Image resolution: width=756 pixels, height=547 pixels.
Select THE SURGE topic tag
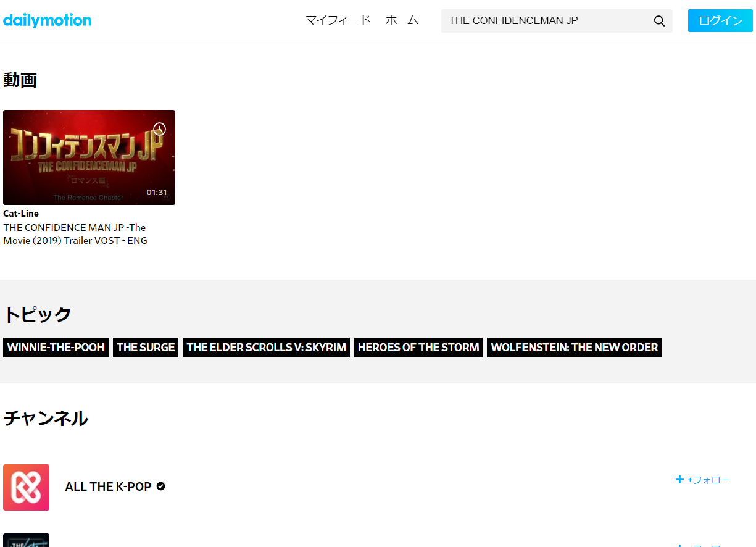click(x=146, y=348)
